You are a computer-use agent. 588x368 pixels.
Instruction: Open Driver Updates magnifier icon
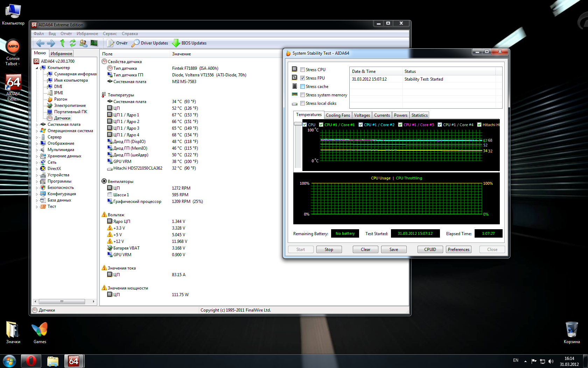pyautogui.click(x=135, y=43)
